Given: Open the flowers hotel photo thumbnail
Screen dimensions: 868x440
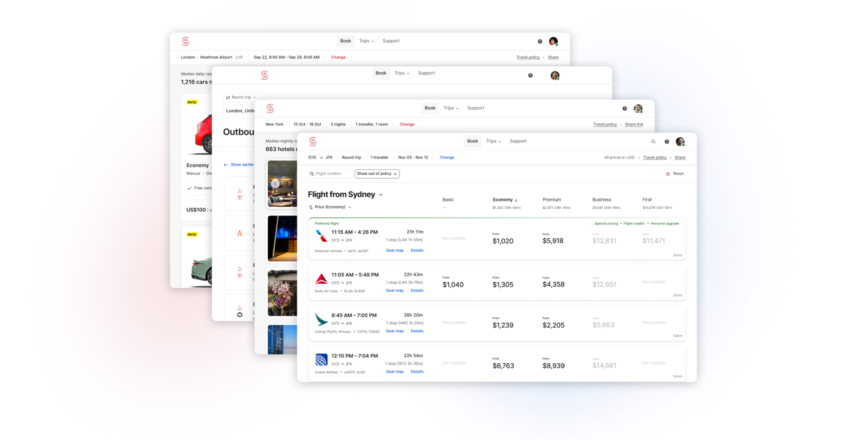Looking at the screenshot, I should pos(282,293).
